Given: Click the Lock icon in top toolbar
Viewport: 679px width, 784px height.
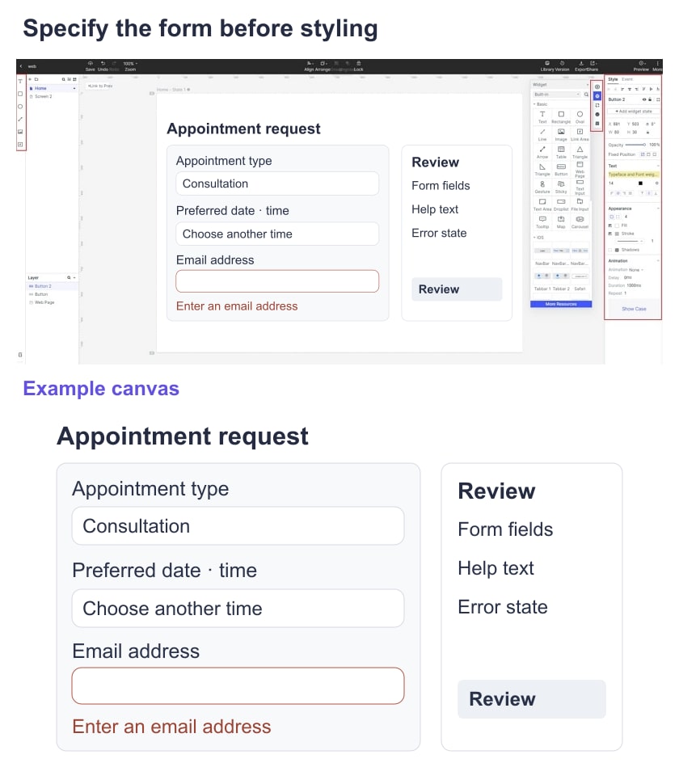Looking at the screenshot, I should [x=359, y=65].
